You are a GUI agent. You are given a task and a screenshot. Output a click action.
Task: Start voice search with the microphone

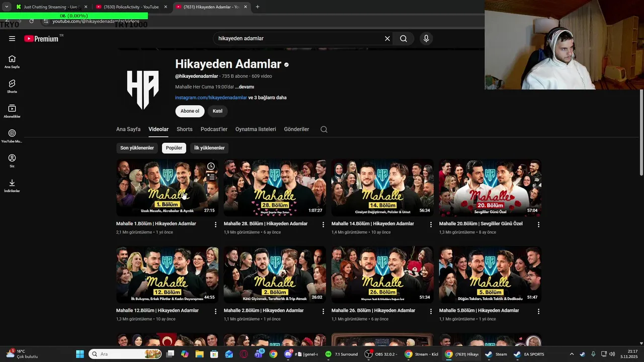tap(426, 39)
